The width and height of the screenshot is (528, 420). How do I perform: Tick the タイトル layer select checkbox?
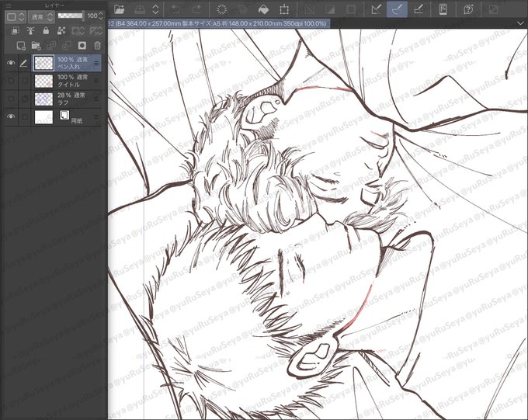24,81
